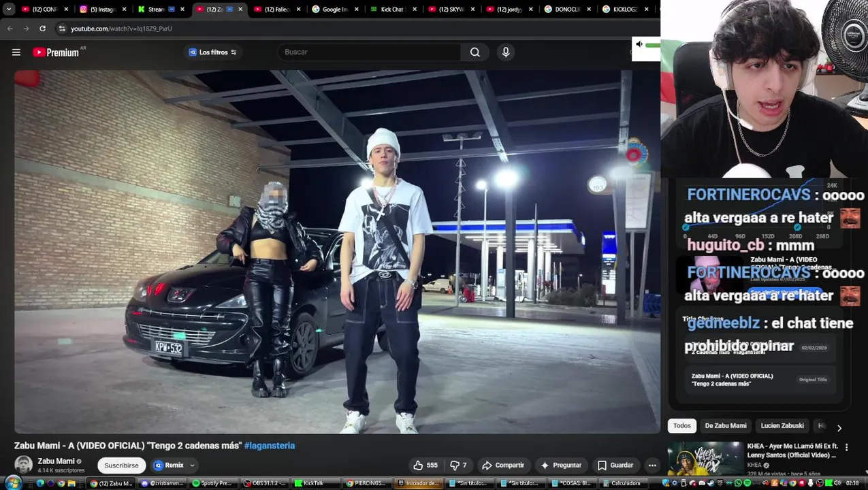Select the De Zabu Mami filter chip
The image size is (868, 490).
(x=726, y=426)
